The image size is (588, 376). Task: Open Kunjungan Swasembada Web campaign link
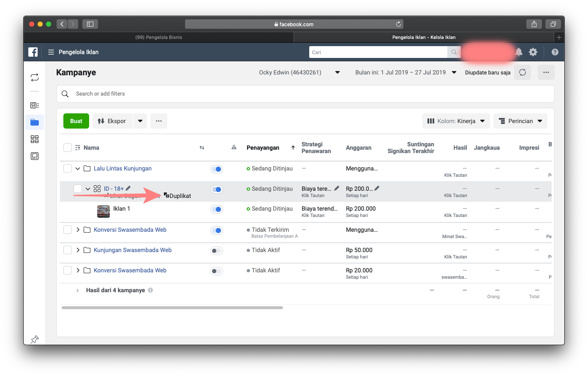[x=133, y=250]
